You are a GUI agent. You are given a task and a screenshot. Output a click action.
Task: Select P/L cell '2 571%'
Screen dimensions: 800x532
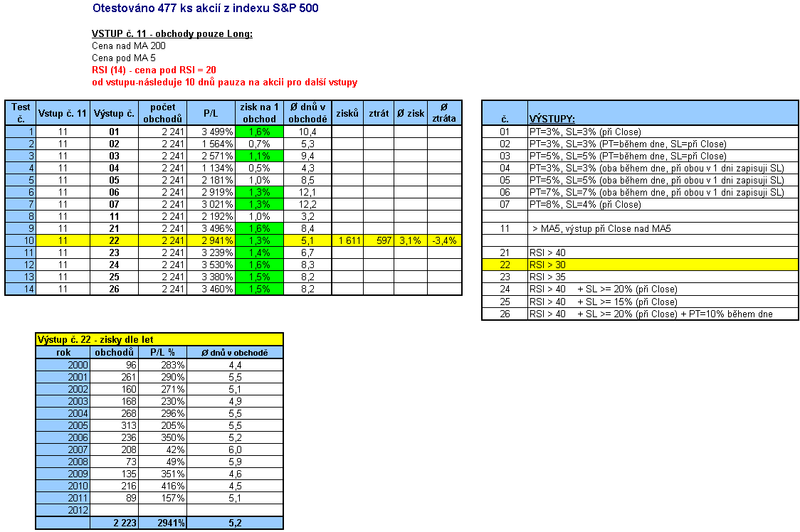[211, 156]
